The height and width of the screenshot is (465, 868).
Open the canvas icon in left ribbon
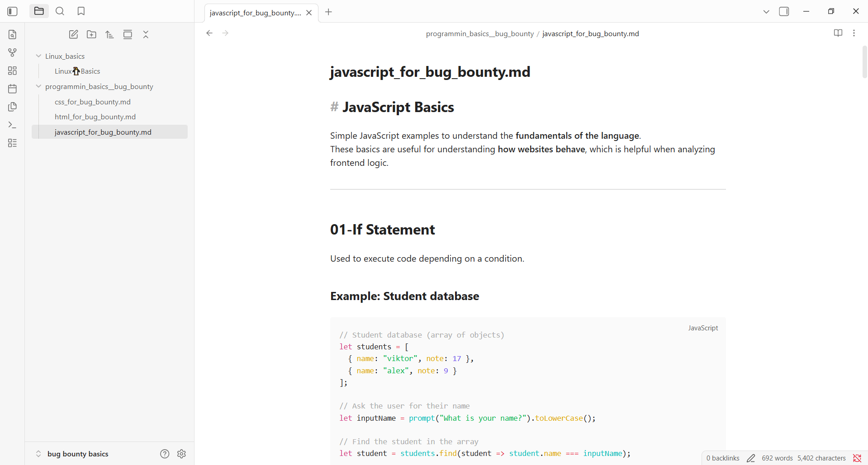(12, 70)
